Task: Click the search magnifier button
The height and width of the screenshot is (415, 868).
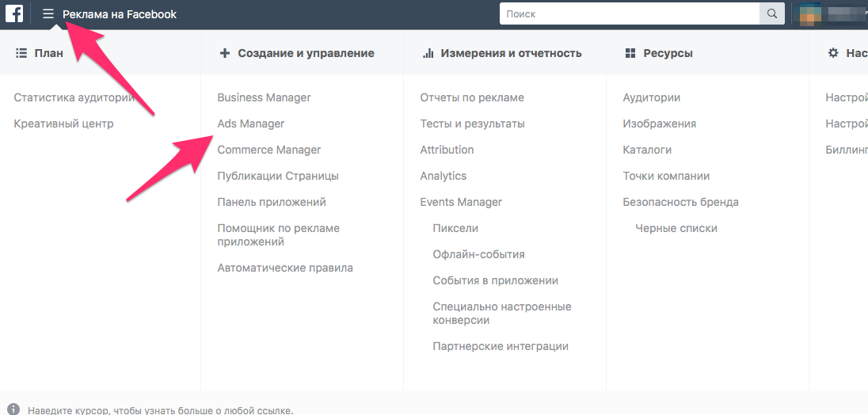Action: click(x=771, y=13)
